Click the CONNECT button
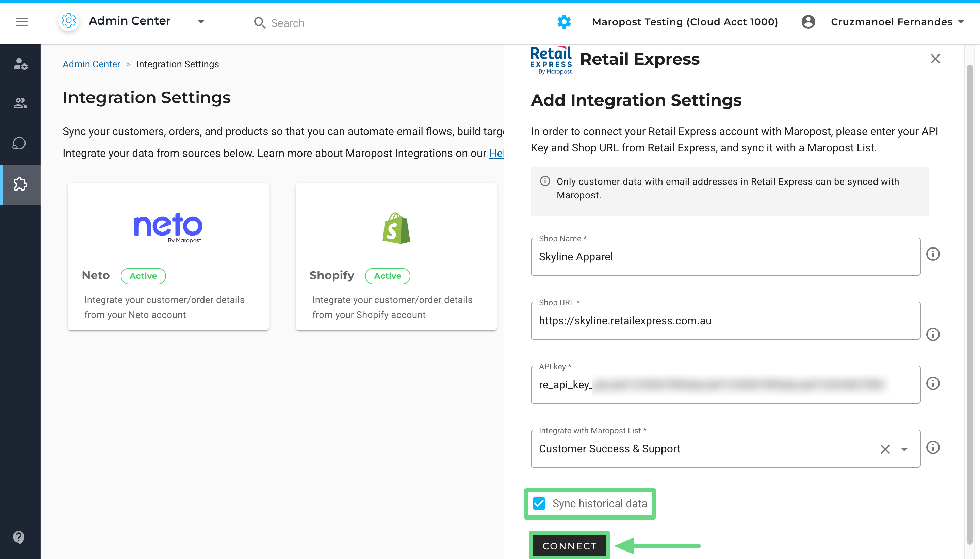The height and width of the screenshot is (559, 980). [x=569, y=546]
